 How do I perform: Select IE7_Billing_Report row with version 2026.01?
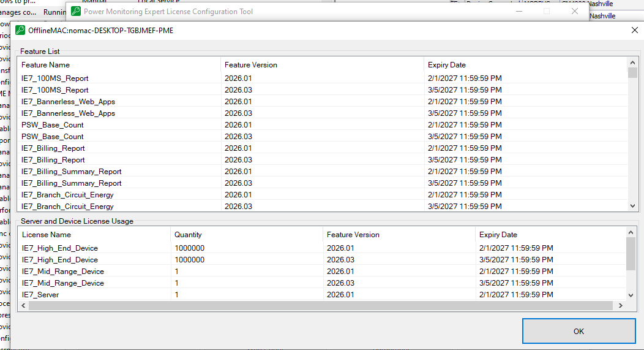pos(323,148)
